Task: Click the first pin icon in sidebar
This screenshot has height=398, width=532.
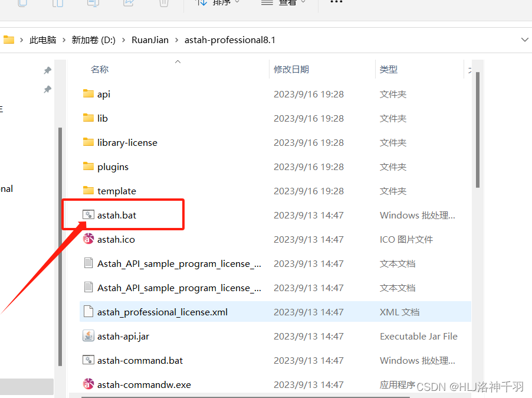Action: click(x=48, y=70)
